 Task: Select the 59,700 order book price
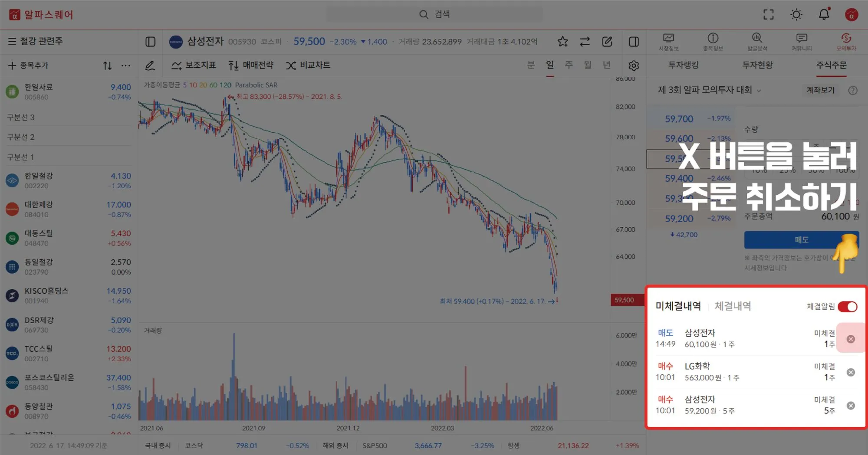679,119
